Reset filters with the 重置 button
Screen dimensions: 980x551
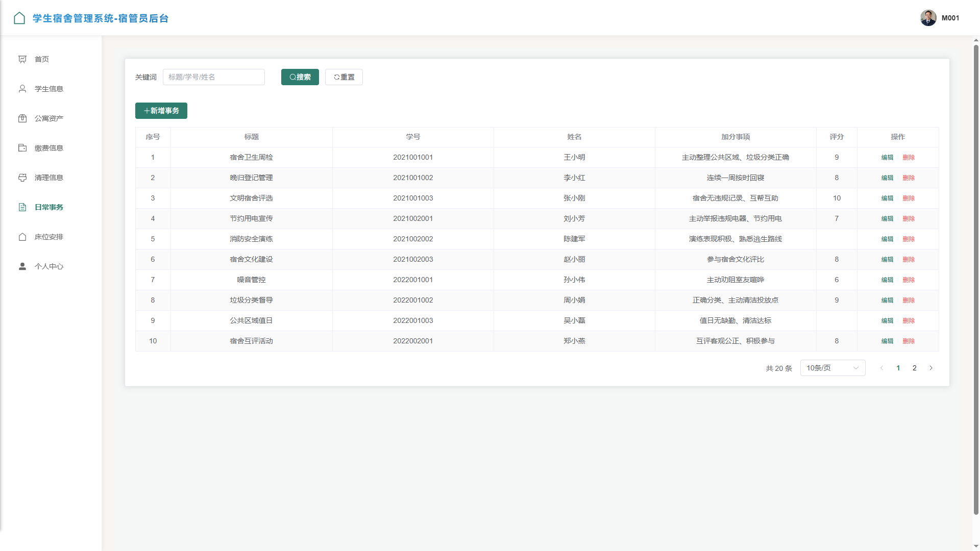tap(344, 77)
